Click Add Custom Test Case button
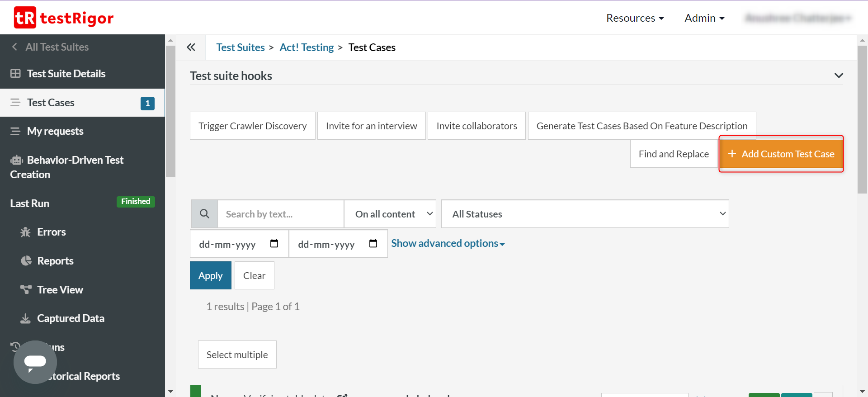This screenshot has width=868, height=397. 781,154
